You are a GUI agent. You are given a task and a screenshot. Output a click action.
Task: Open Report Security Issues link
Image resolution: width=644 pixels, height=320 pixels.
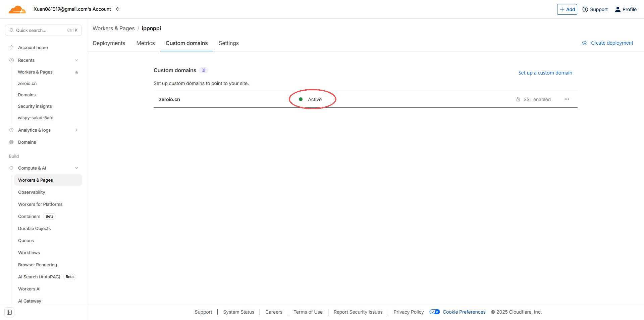pos(358,312)
